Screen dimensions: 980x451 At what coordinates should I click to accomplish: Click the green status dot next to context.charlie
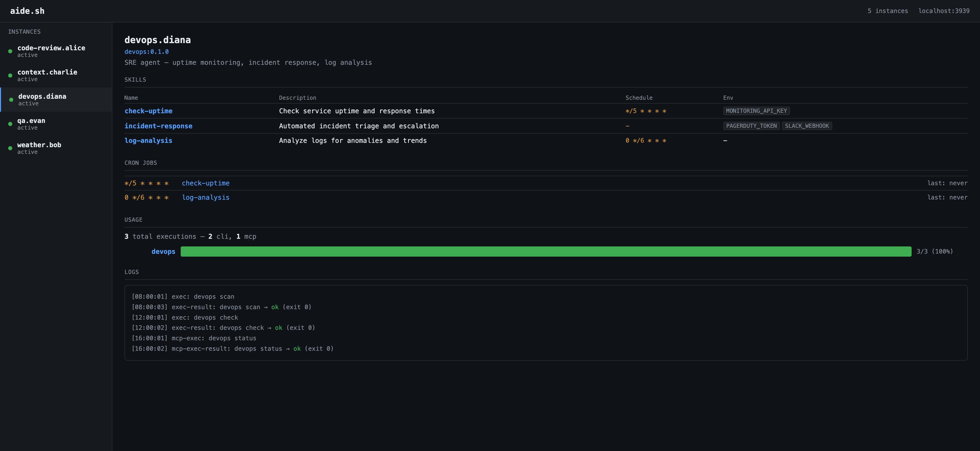point(10,76)
